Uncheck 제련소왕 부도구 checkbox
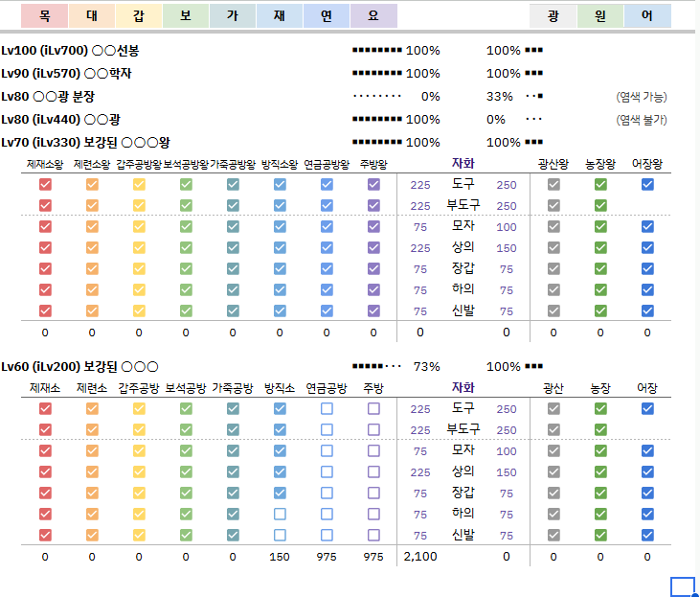 (x=92, y=206)
